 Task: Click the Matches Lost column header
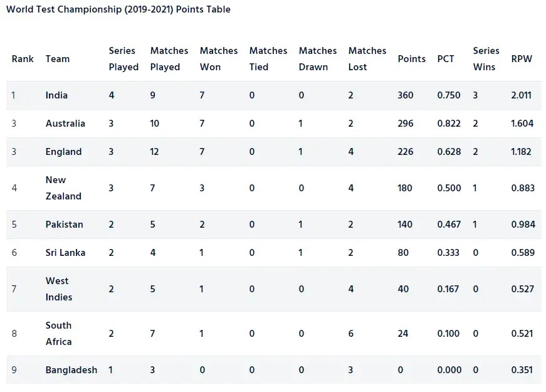point(367,59)
